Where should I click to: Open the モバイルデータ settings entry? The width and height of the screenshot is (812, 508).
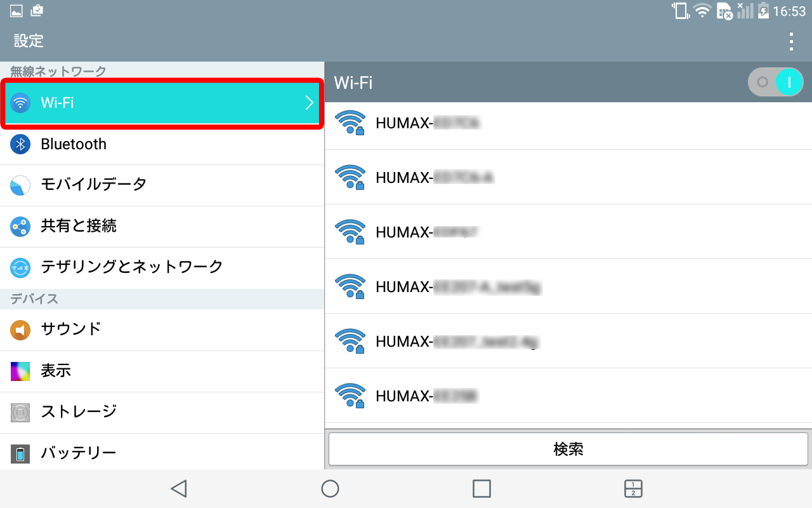tap(162, 185)
